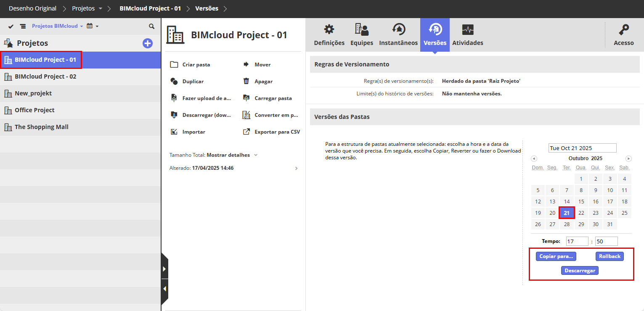Select day 21 in the calendar
644x311 pixels.
[567, 213]
